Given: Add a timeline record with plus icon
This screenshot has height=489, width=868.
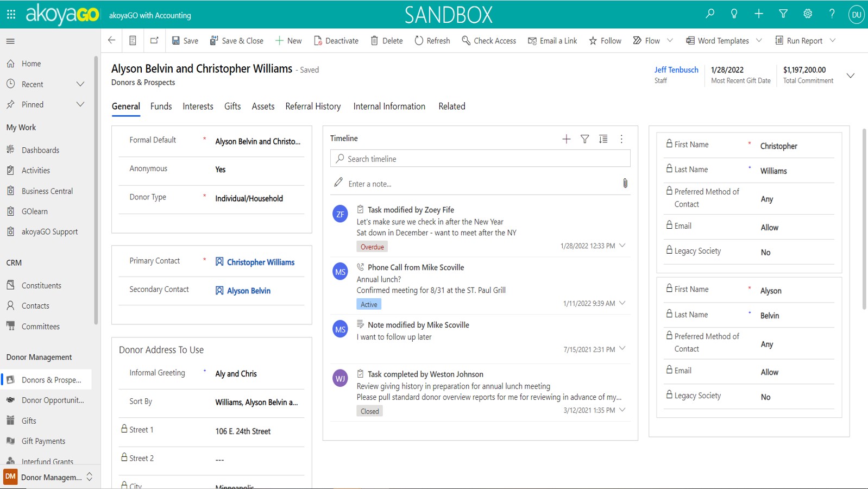Looking at the screenshot, I should pyautogui.click(x=566, y=139).
